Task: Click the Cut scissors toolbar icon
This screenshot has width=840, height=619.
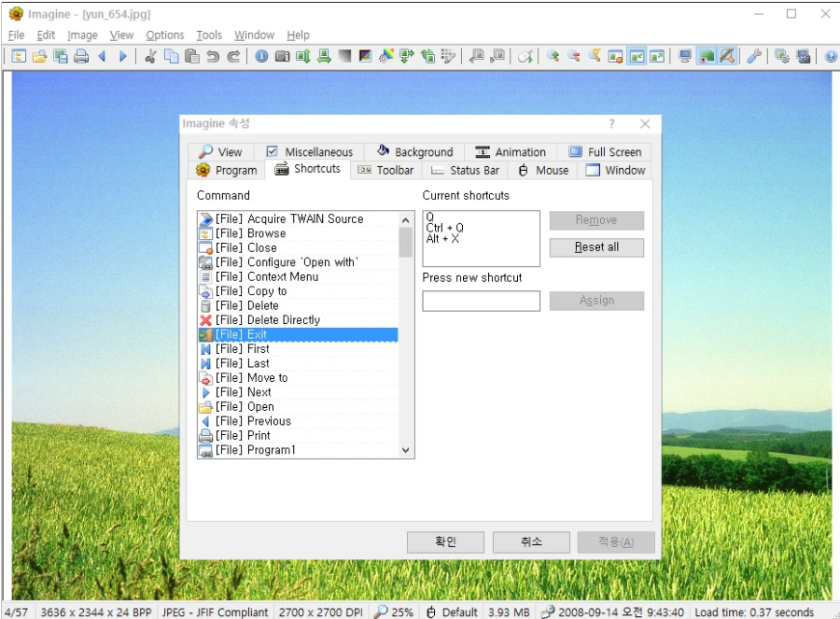Action: (150, 56)
